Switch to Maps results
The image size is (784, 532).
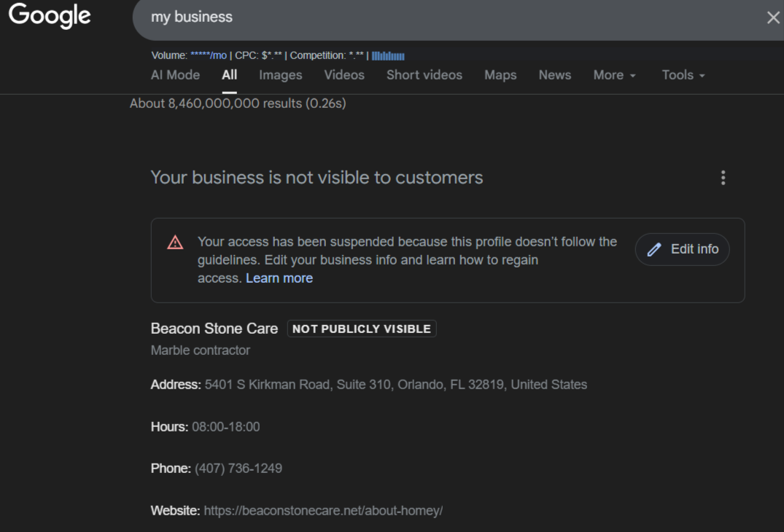point(500,75)
